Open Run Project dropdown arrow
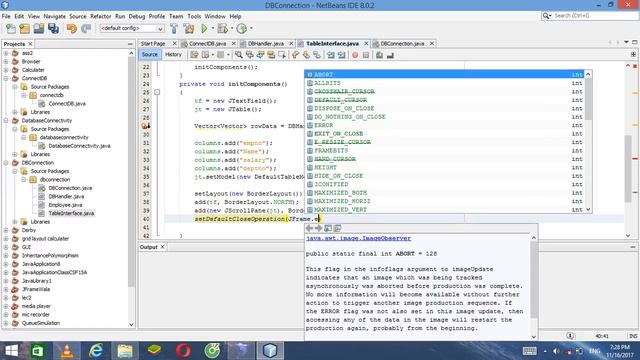The image size is (640, 360). point(212,29)
